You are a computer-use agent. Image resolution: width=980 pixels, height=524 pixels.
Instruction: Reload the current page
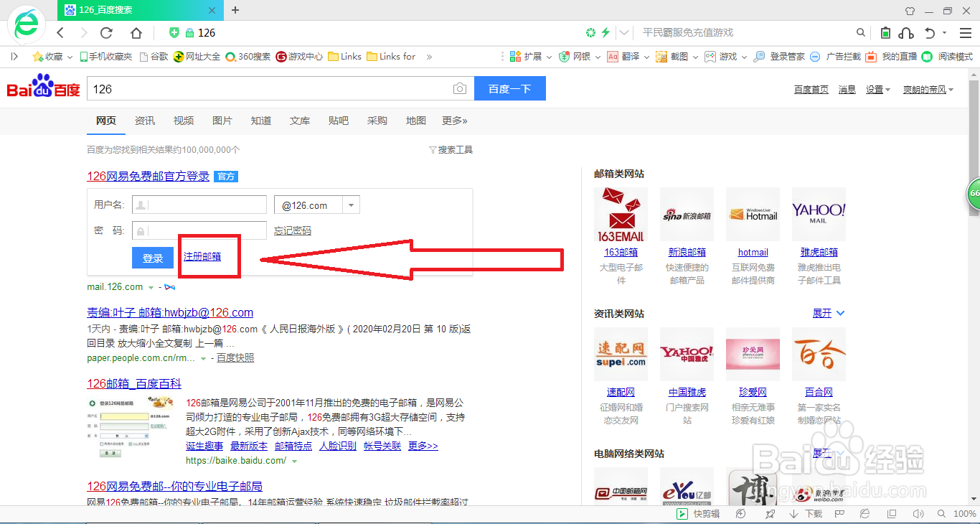point(106,33)
